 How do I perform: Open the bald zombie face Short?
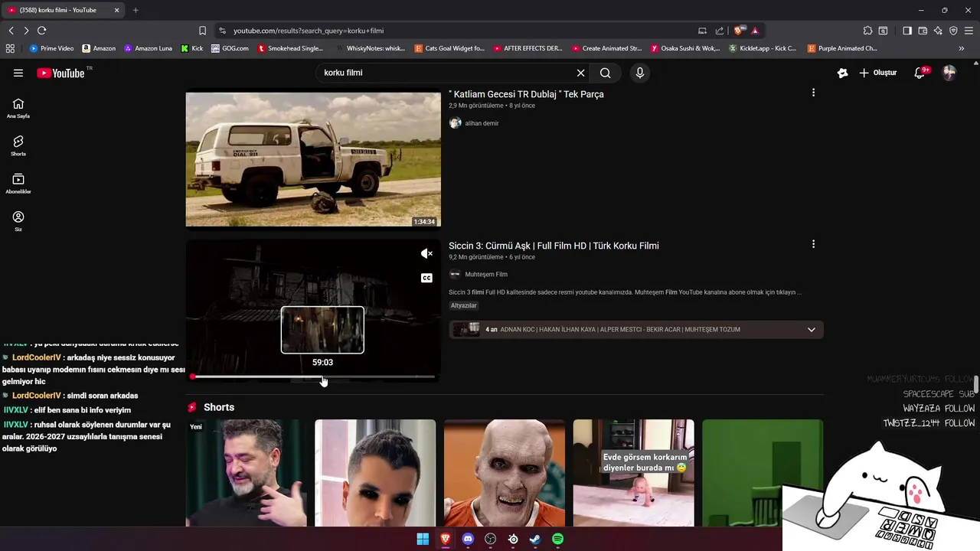pyautogui.click(x=505, y=473)
